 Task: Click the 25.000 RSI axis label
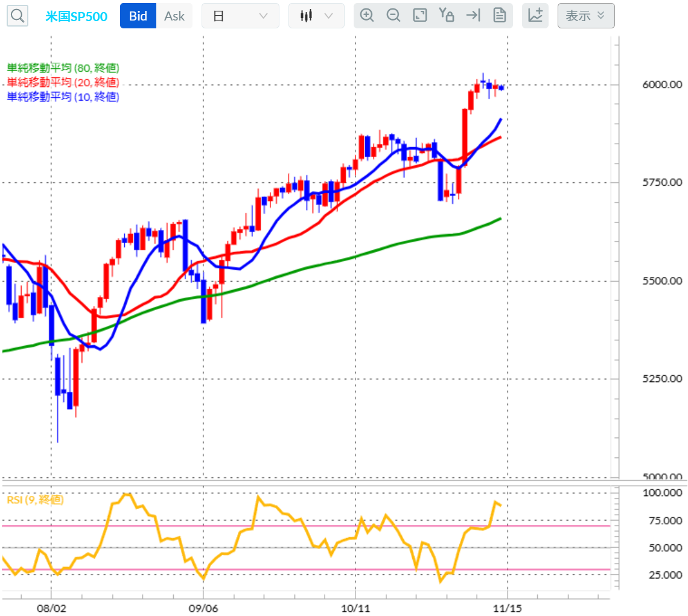(665, 575)
